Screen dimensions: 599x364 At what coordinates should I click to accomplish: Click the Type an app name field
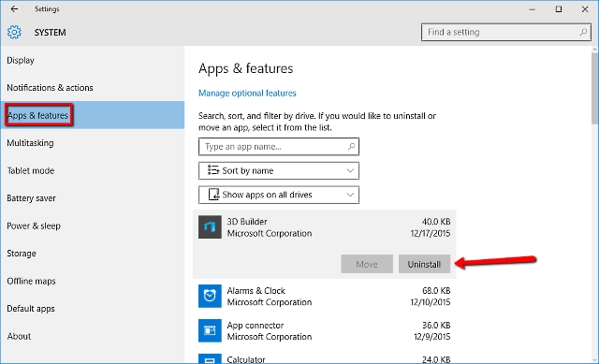click(x=279, y=147)
